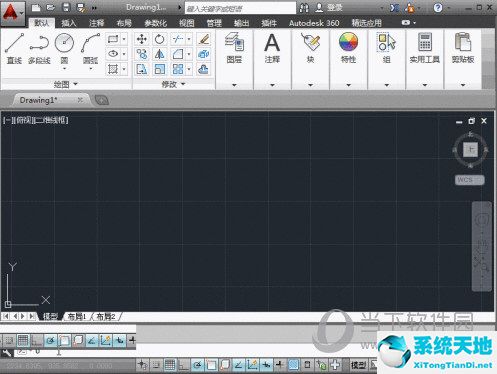This screenshot has width=497, height=374.
Task: Pick the Mirror tool
Action: pos(159,54)
